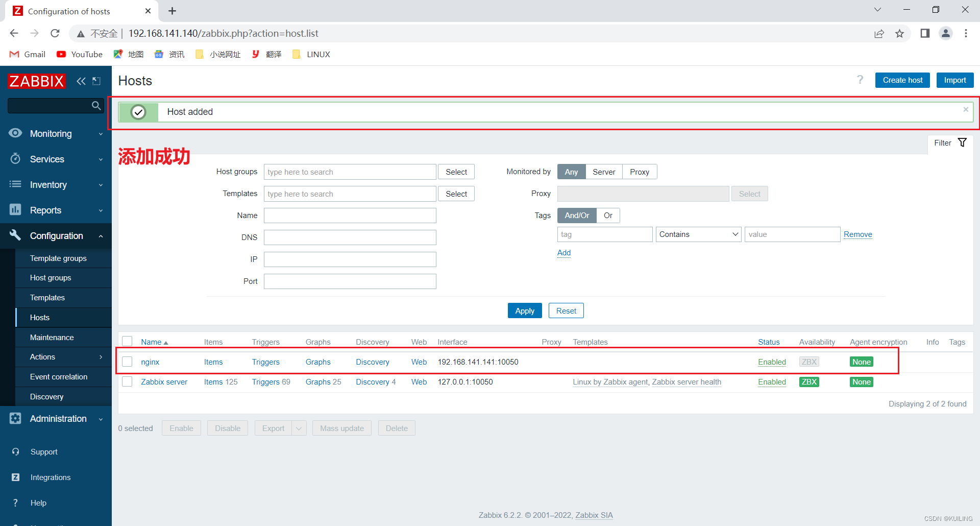This screenshot has width=980, height=526.
Task: Set tag evaluation to Or
Action: click(x=608, y=216)
